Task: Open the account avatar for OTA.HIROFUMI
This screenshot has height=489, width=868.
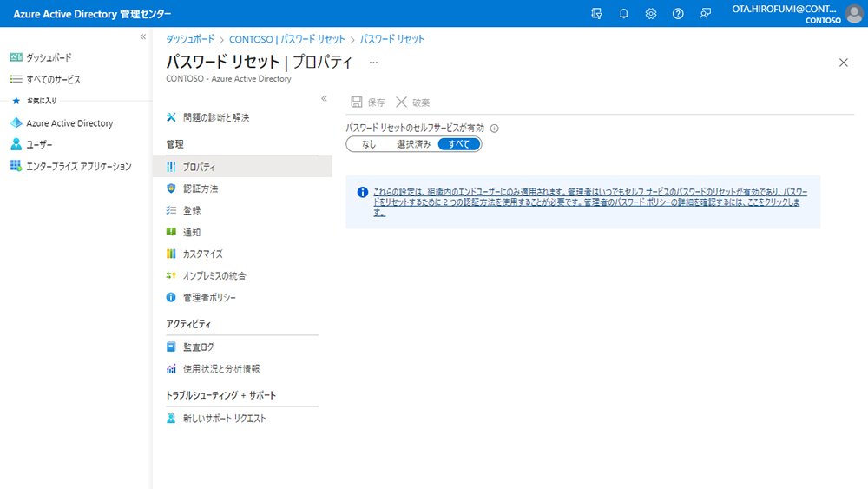Action: [x=855, y=14]
